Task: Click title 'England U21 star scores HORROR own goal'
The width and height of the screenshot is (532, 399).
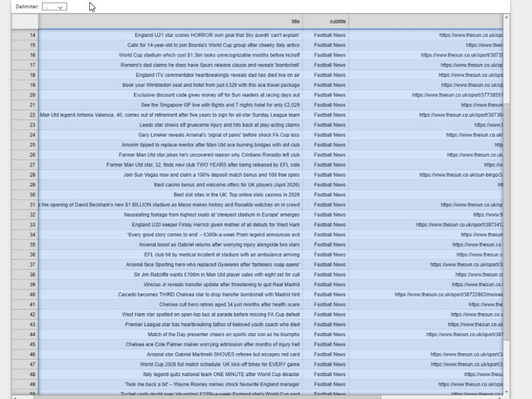Action: click(x=217, y=35)
